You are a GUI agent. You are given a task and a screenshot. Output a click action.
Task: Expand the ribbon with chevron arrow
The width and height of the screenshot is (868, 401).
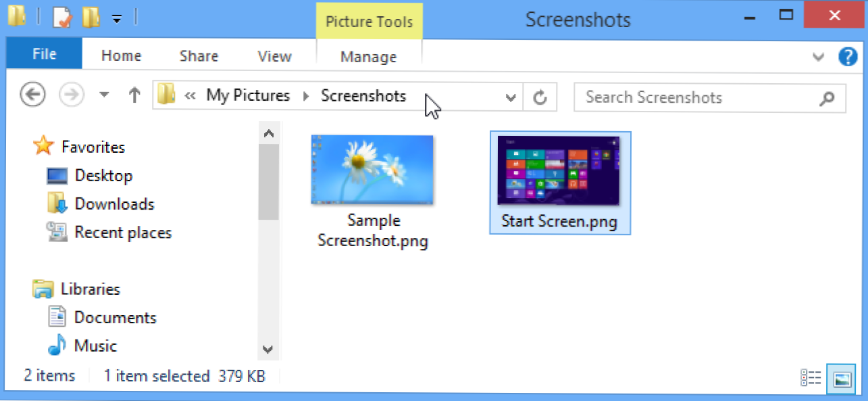[819, 57]
